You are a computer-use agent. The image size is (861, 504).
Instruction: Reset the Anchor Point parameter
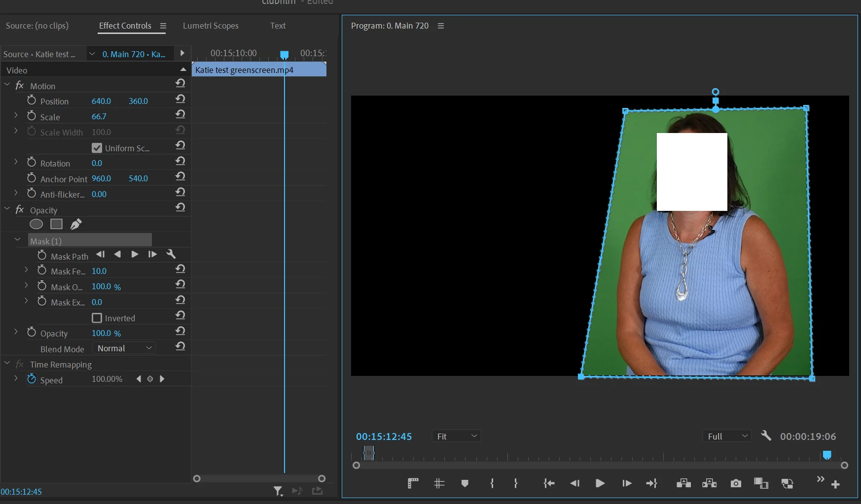pyautogui.click(x=180, y=176)
